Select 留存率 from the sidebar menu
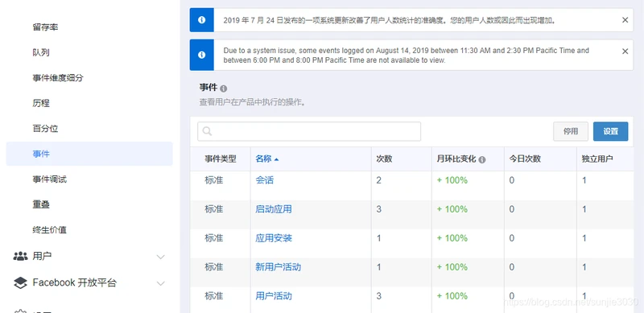 pyautogui.click(x=45, y=27)
